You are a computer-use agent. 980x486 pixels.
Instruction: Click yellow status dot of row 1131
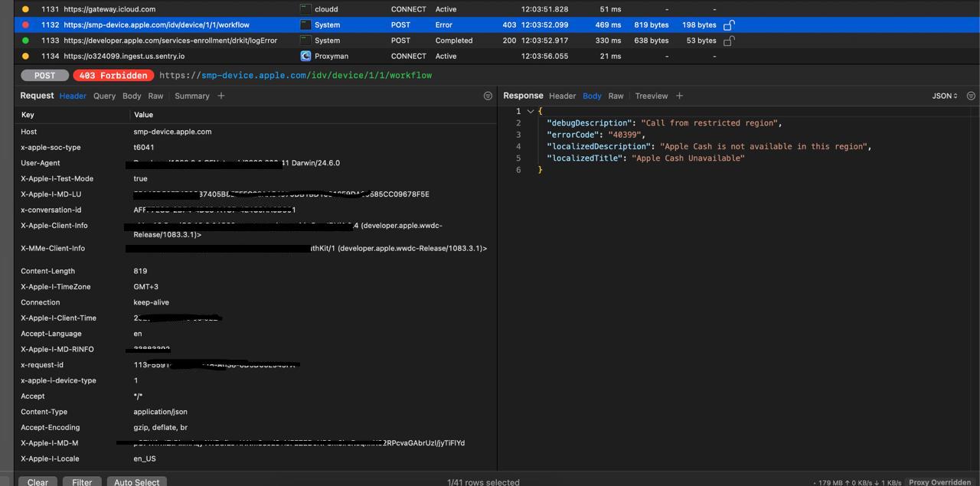[x=25, y=9]
